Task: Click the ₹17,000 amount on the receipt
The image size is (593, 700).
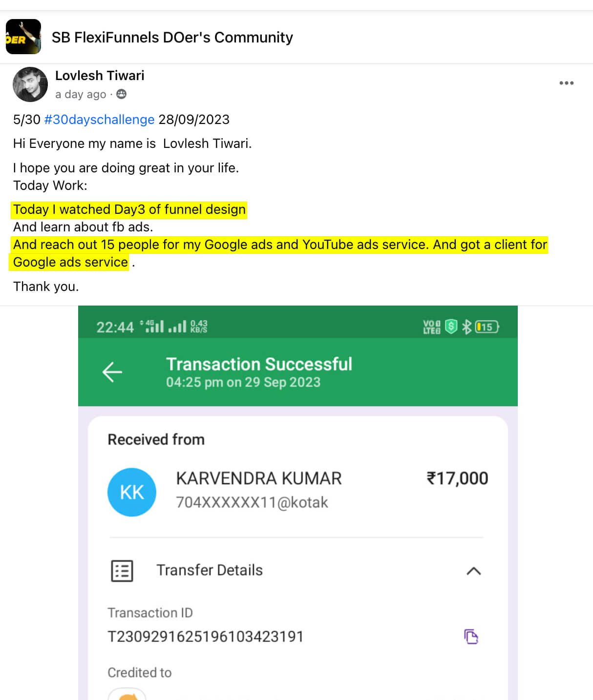Action: (457, 478)
